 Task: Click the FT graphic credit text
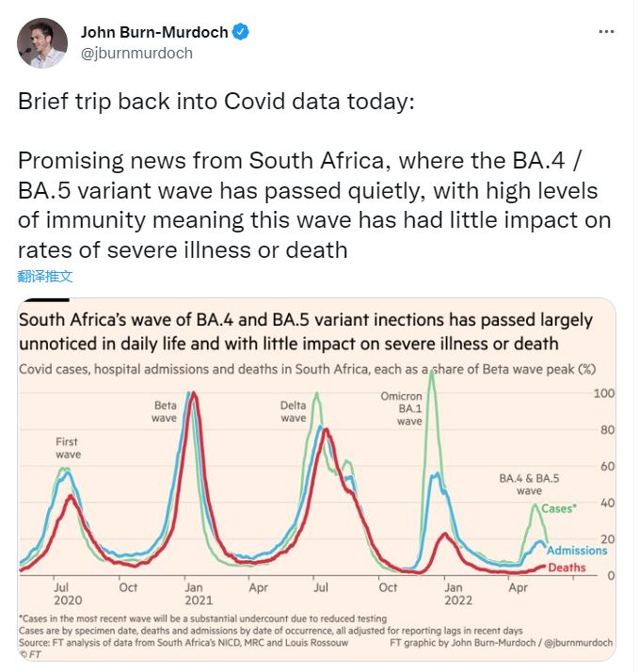(499, 641)
